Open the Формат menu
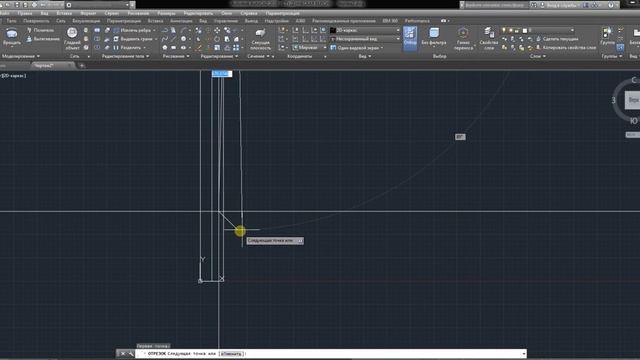The image size is (640, 360). pyautogui.click(x=88, y=13)
